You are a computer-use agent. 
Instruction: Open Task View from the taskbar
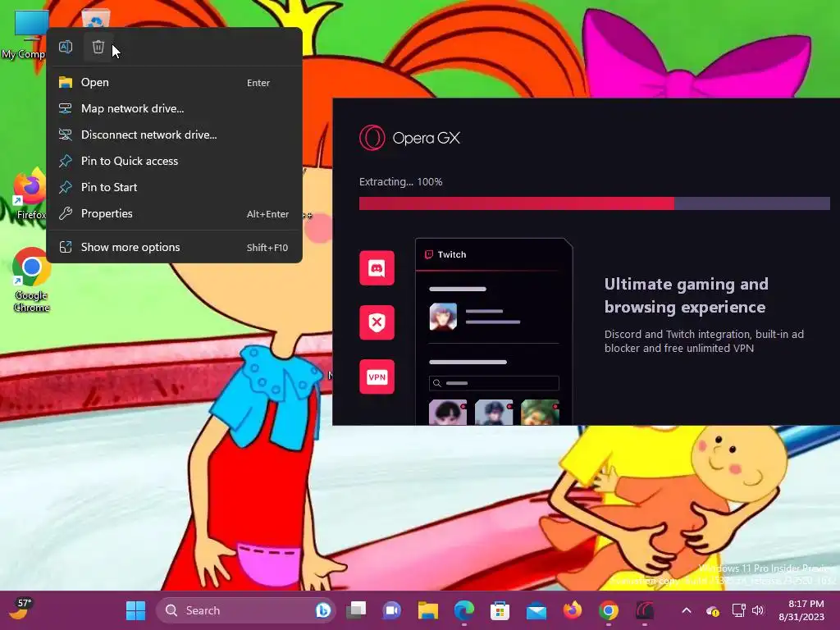click(356, 610)
